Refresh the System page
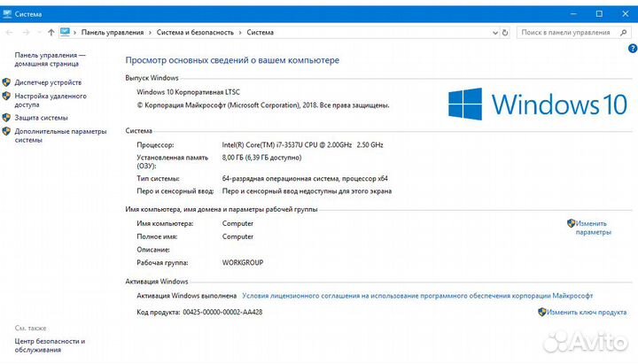This screenshot has width=638, height=364. click(x=505, y=33)
